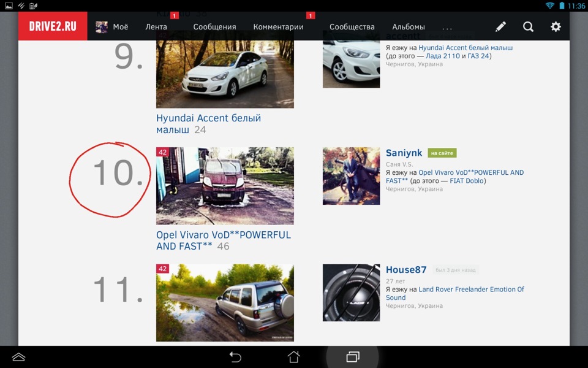
Task: Tap the Android home navigation button
Action: click(x=293, y=356)
